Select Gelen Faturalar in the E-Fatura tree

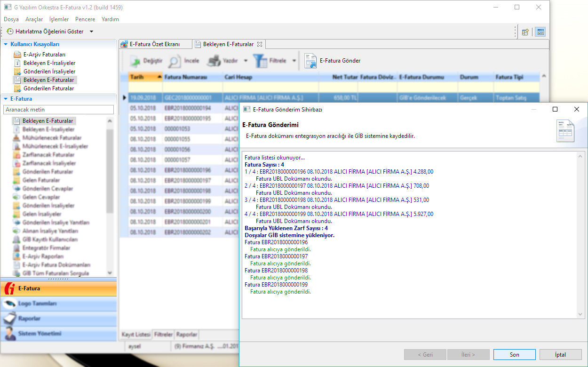[x=41, y=180]
